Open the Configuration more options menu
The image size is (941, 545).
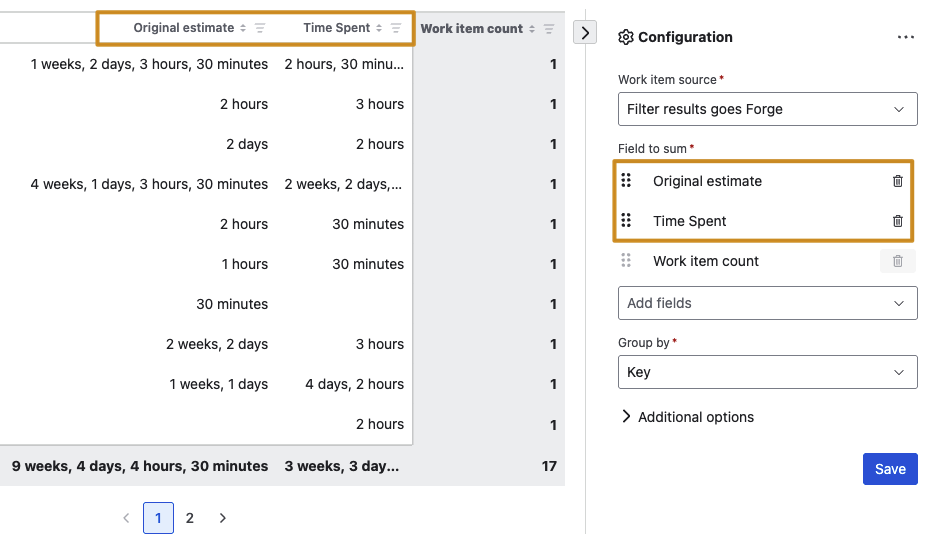point(905,37)
